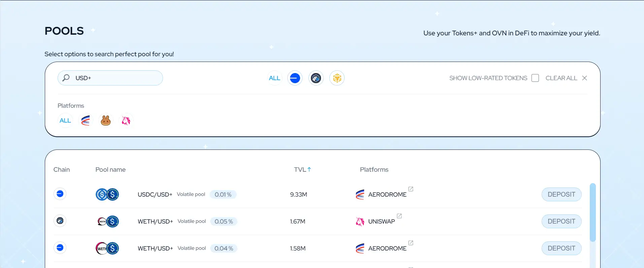Select ALL platforms filter
The width and height of the screenshot is (644, 268).
tap(65, 121)
